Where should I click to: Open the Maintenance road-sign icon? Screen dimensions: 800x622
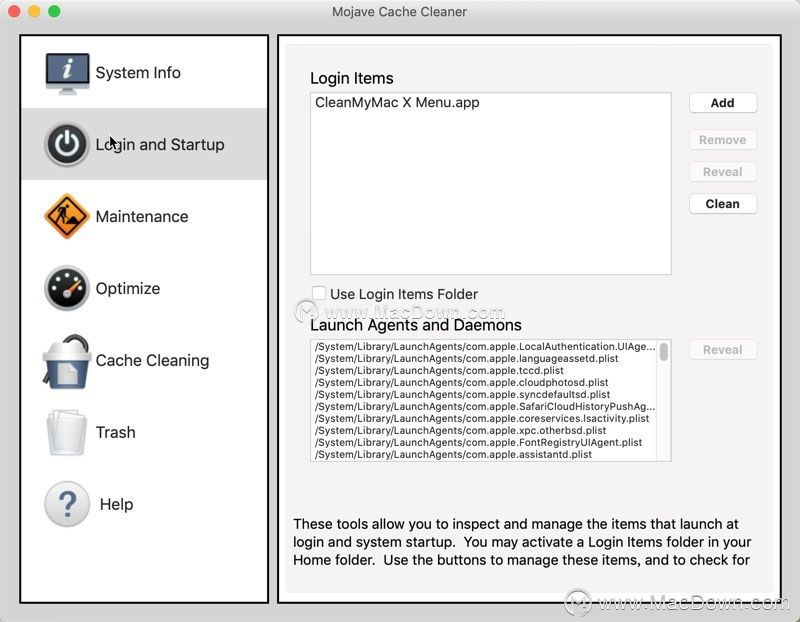pyautogui.click(x=66, y=216)
